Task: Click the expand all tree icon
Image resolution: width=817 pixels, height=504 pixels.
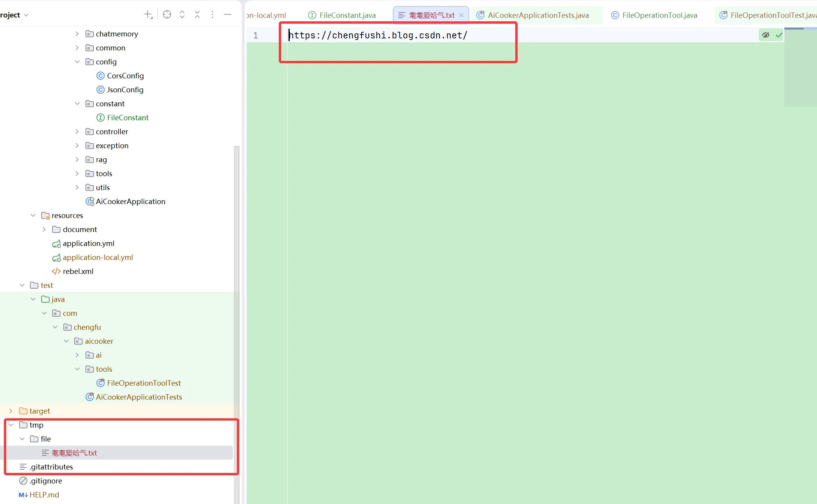Action: click(182, 15)
